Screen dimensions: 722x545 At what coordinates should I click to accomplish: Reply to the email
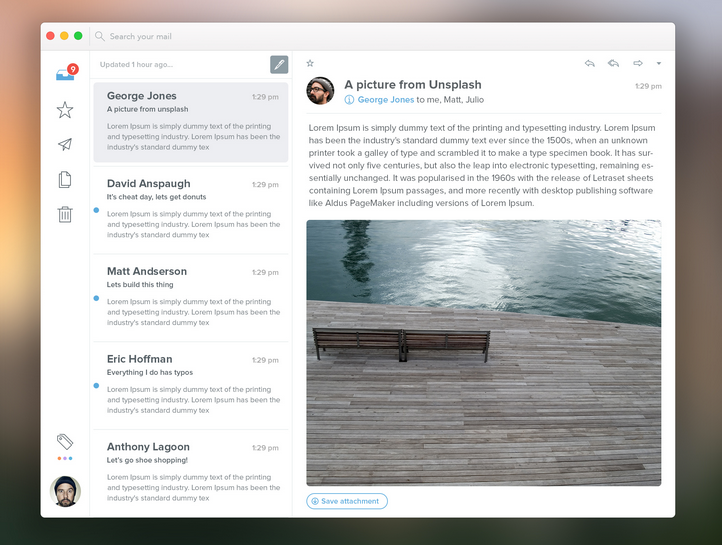tap(589, 63)
